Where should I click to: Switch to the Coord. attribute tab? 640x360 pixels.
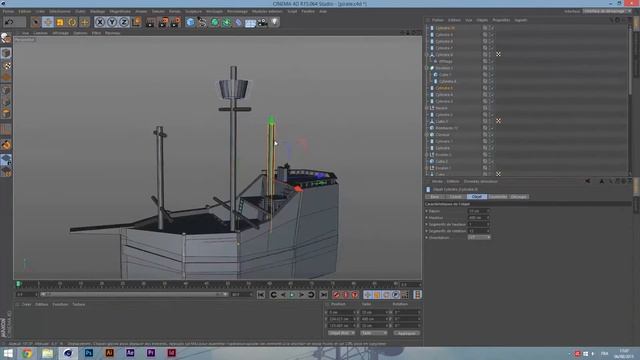pos(456,197)
